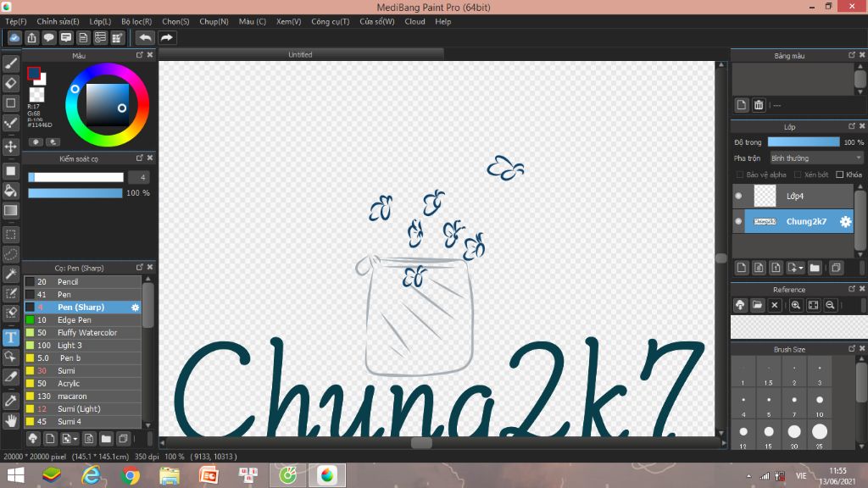868x488 pixels.
Task: Clear reference image with X icon
Action: [775, 305]
